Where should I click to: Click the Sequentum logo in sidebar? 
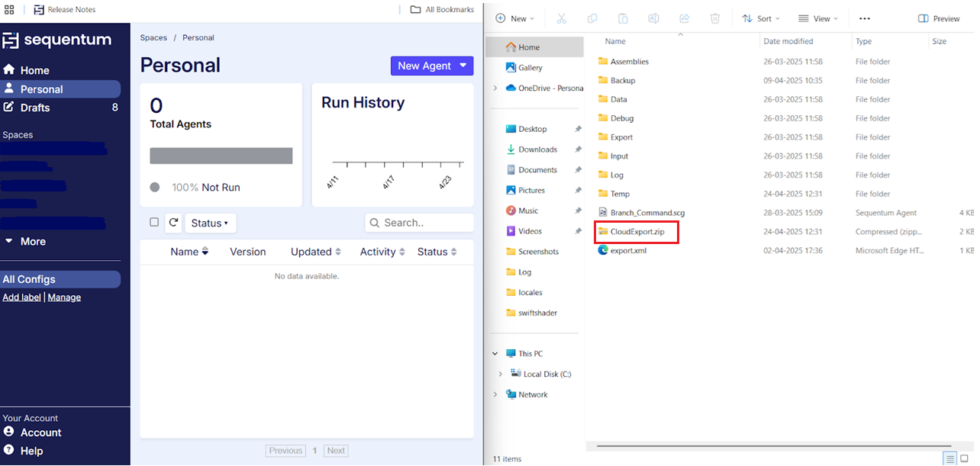57,40
